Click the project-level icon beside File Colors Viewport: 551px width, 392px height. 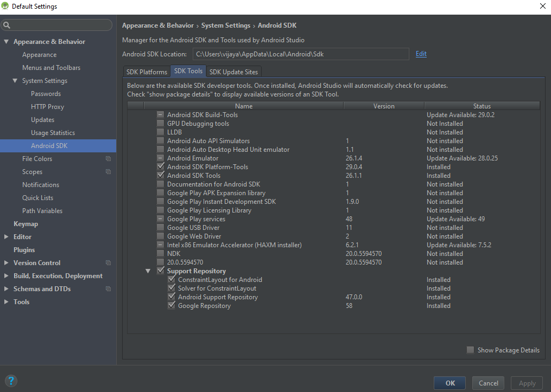pos(108,159)
